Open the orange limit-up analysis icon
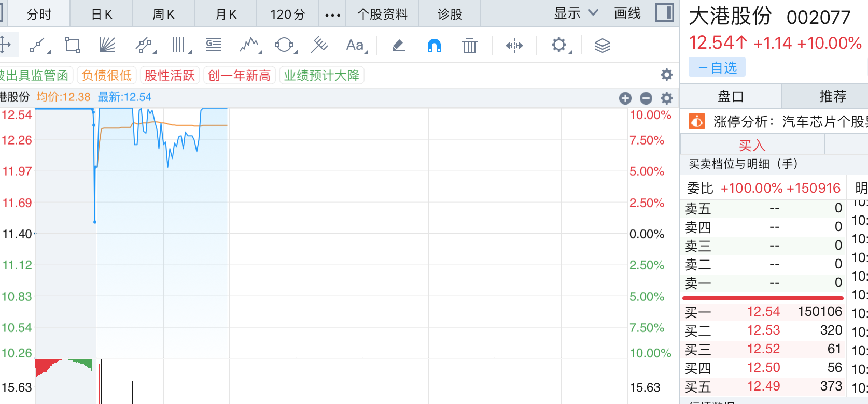868x404 pixels. [x=696, y=122]
